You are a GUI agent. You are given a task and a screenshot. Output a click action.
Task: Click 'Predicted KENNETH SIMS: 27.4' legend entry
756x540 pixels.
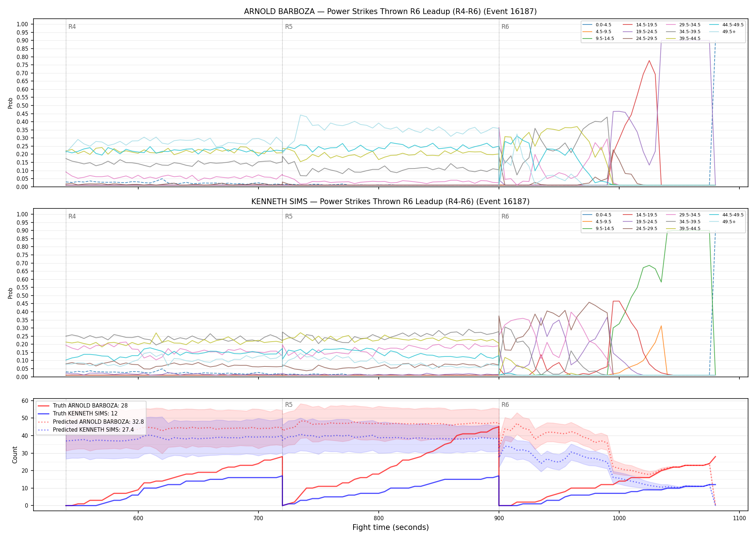pos(86,430)
